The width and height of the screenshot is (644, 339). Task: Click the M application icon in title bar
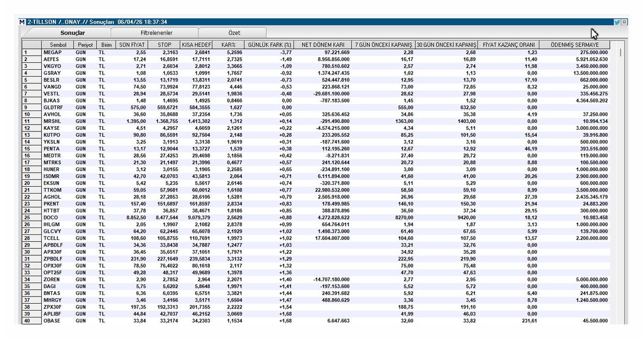click(x=22, y=22)
